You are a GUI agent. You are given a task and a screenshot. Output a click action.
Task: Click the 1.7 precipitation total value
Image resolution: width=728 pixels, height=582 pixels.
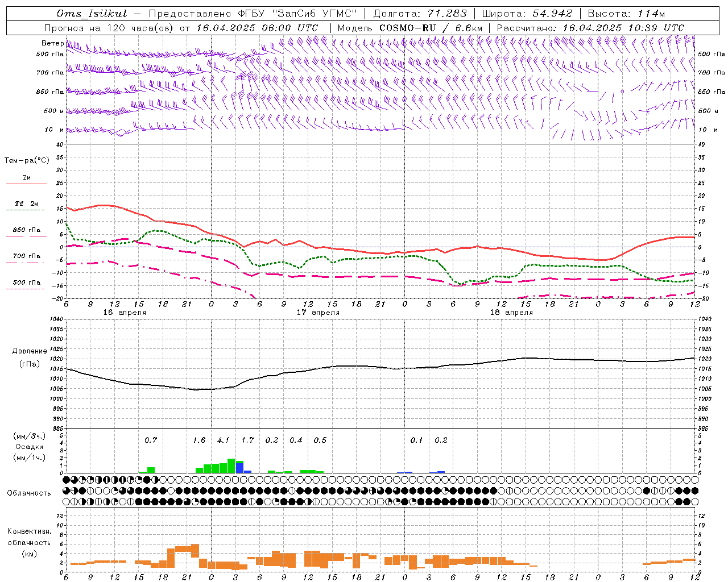[x=247, y=440]
